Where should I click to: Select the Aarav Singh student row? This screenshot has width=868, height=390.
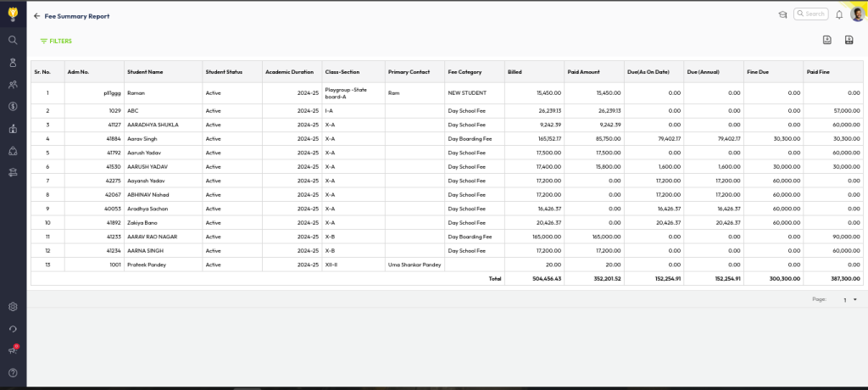(142, 138)
